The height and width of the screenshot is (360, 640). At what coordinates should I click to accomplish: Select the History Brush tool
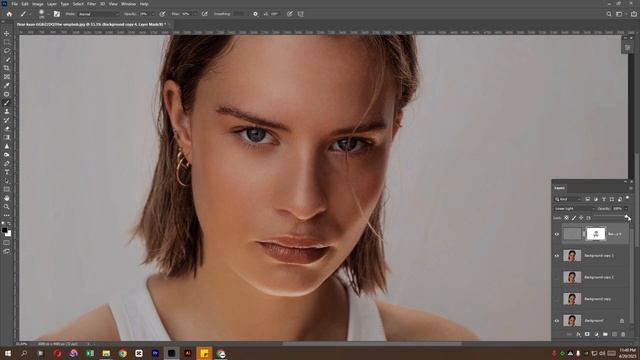[7, 120]
